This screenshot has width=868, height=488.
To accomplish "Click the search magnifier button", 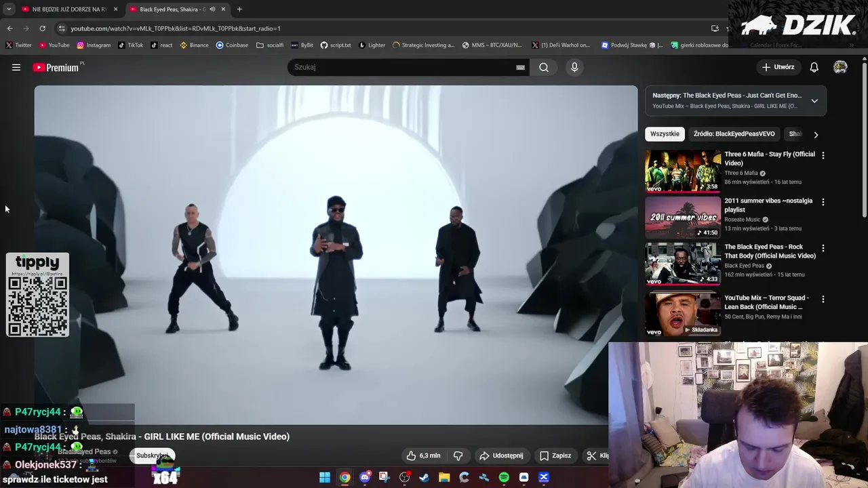I will [544, 67].
